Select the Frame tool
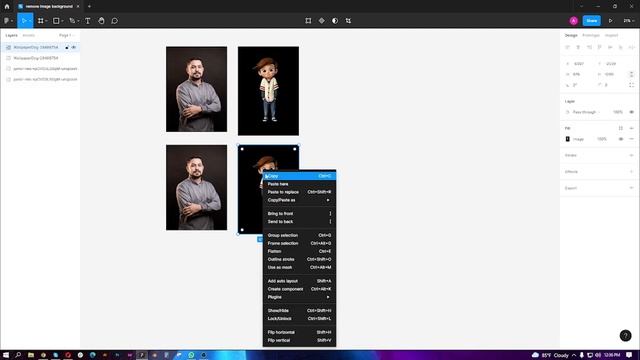Image resolution: width=640 pixels, height=360 pixels. point(40,20)
